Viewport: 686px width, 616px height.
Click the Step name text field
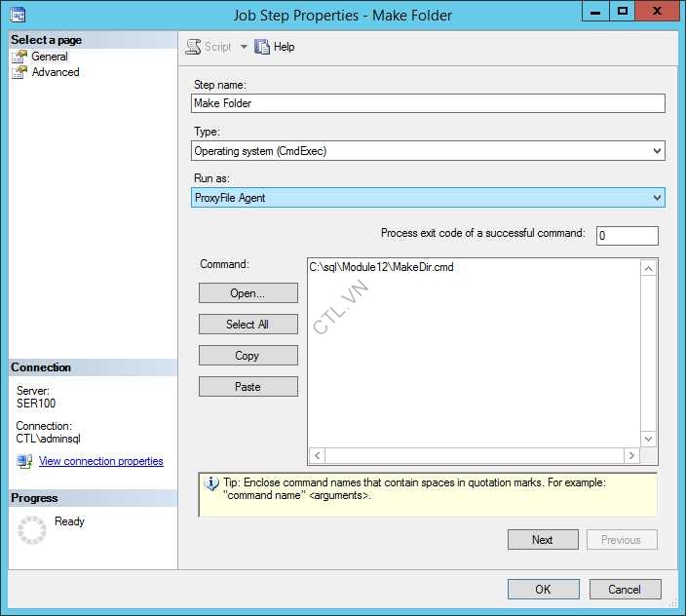pos(428,103)
